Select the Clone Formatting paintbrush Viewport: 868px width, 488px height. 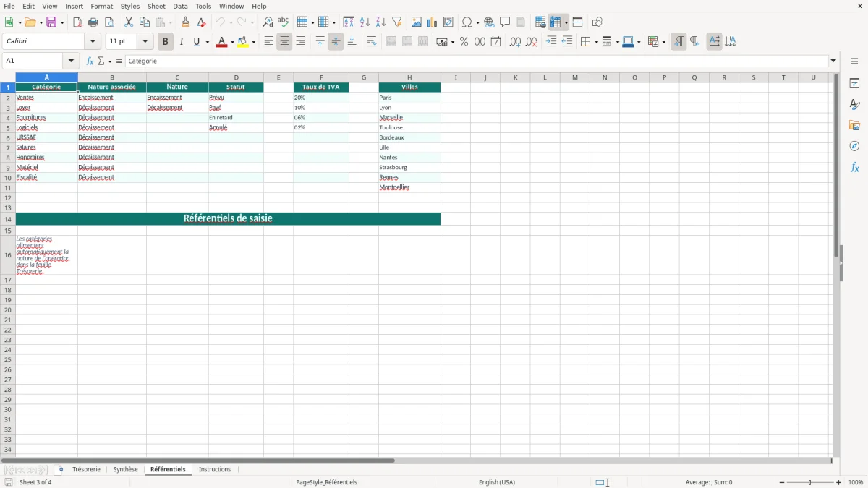(186, 22)
